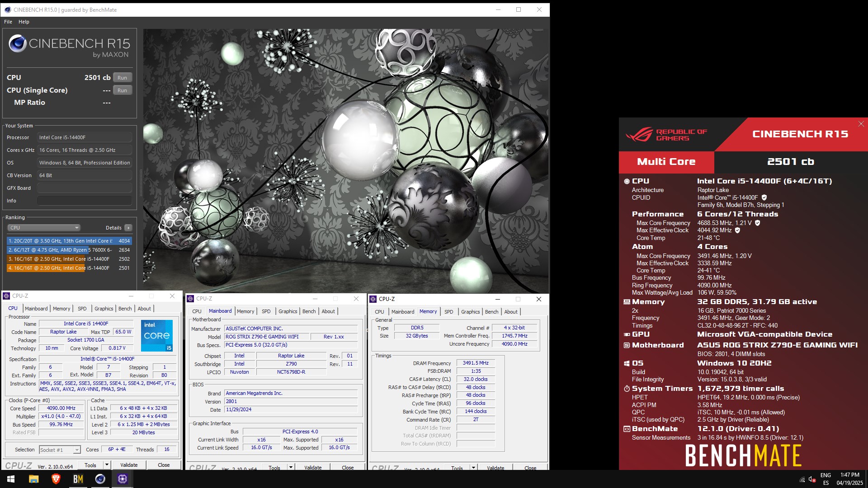The width and height of the screenshot is (868, 488).
Task: Switch to Cinebench taskbar icon
Action: pyautogui.click(x=100, y=479)
